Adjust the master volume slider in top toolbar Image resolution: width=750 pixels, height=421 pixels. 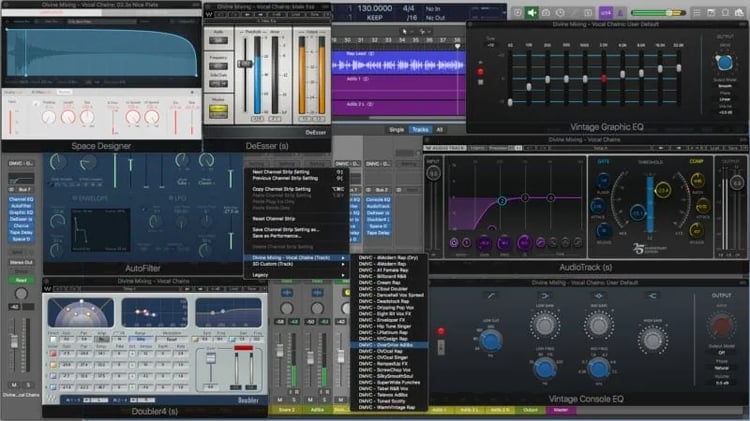pos(658,13)
